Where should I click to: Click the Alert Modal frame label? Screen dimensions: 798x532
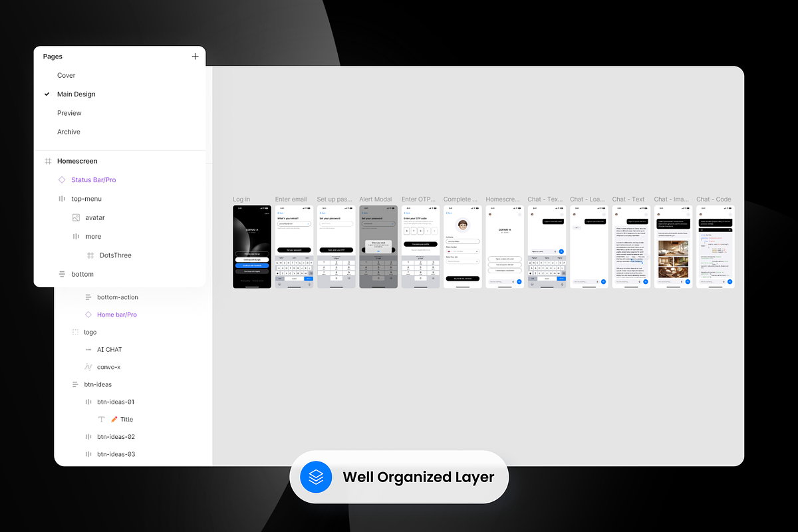click(x=376, y=199)
